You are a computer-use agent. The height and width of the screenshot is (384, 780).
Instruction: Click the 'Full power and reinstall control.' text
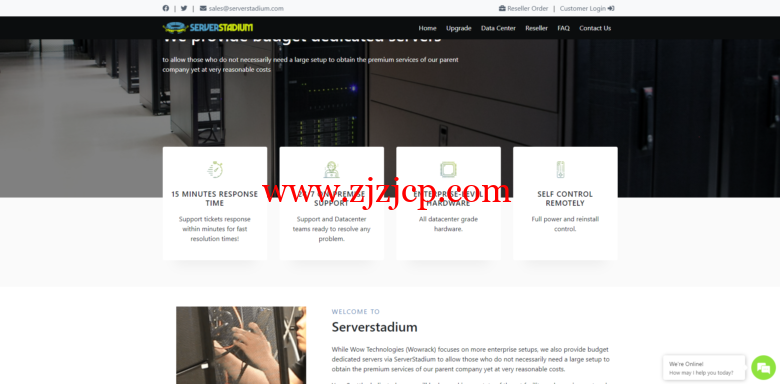pyautogui.click(x=565, y=224)
